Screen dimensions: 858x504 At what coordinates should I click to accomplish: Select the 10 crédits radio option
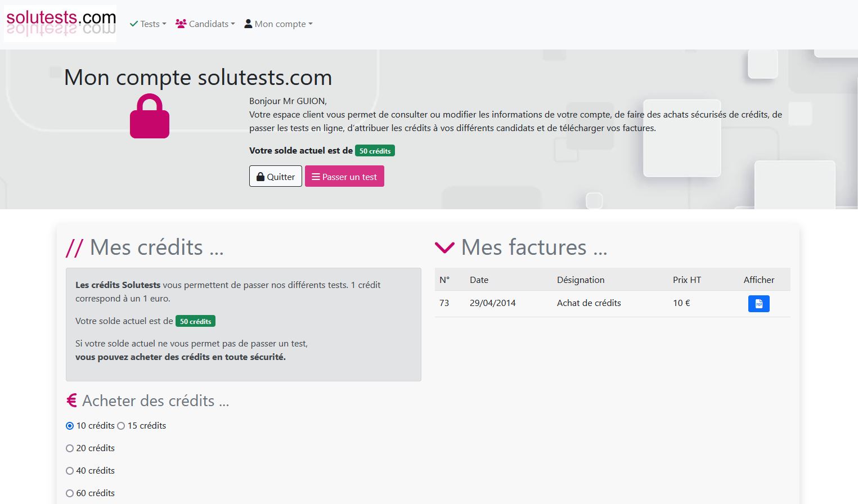coord(70,426)
